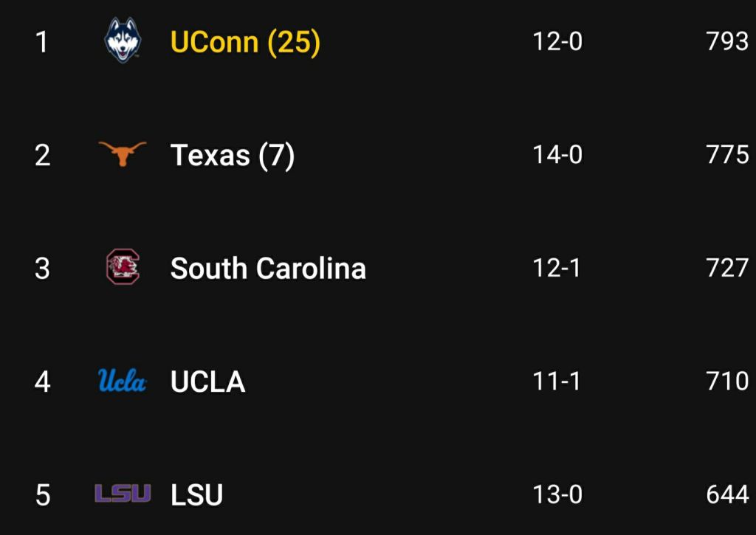Viewport: 756px width, 535px height.
Task: Click the rank number 5 for LSU
Action: pyautogui.click(x=43, y=495)
